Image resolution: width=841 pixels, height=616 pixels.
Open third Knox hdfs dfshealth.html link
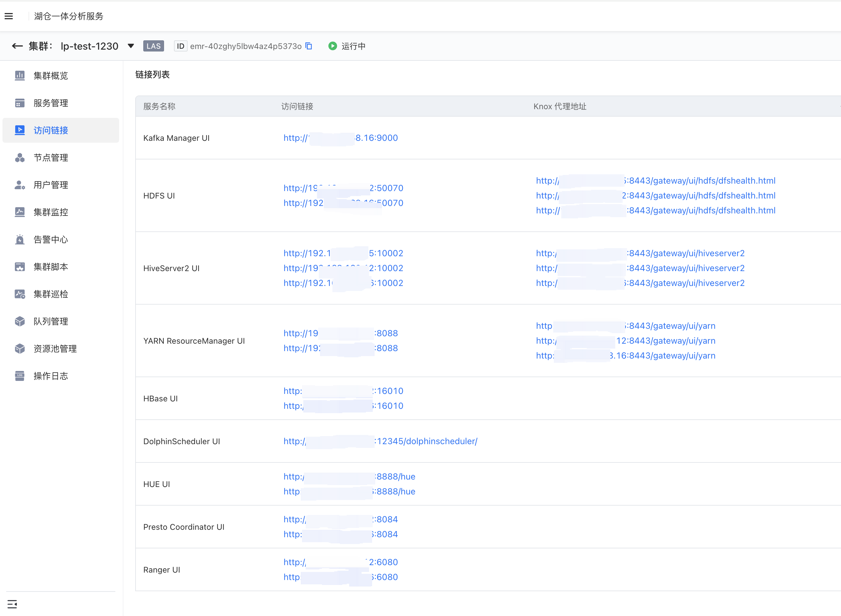[x=656, y=210]
